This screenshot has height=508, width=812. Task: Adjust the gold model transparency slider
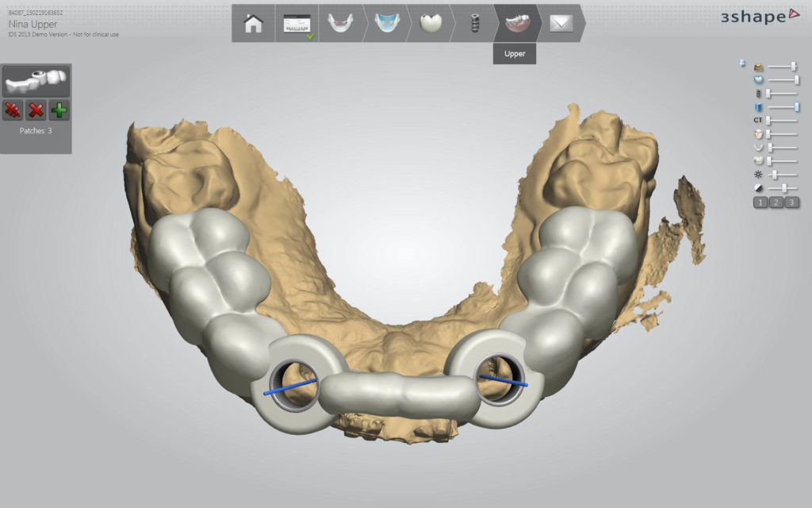tap(783, 67)
